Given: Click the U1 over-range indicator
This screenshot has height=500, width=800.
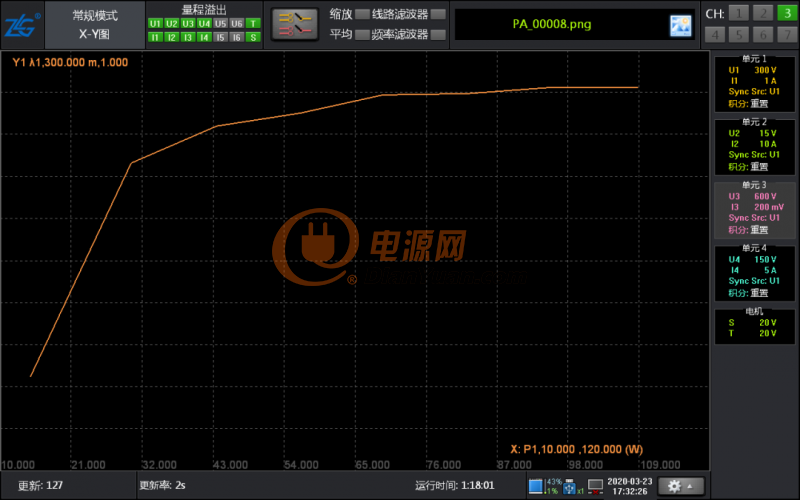Looking at the screenshot, I should tap(155, 23).
